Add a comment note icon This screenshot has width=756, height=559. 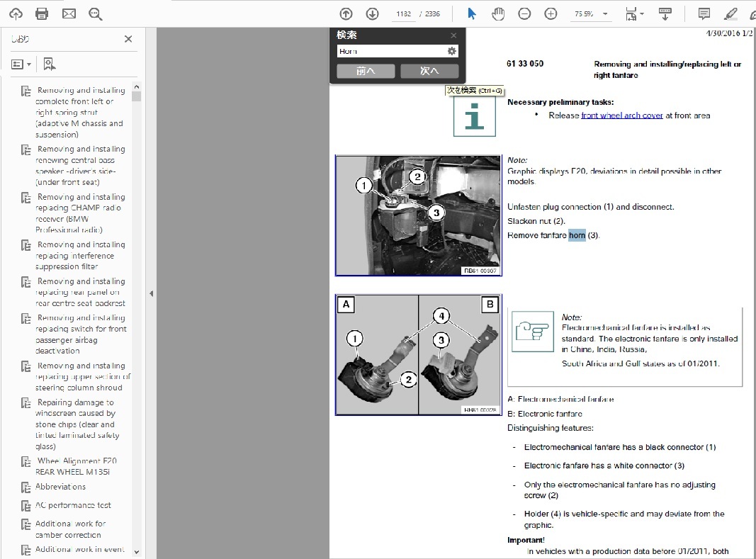tap(704, 14)
